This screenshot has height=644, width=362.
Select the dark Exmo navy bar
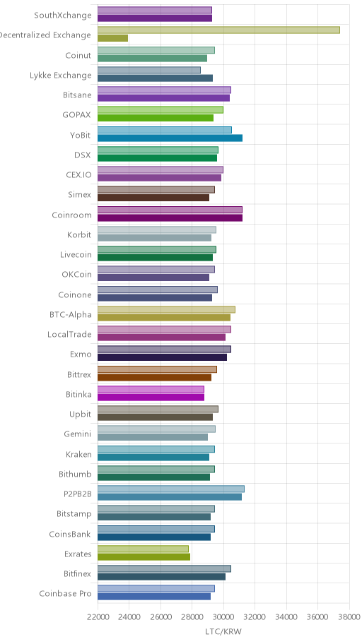162,357
